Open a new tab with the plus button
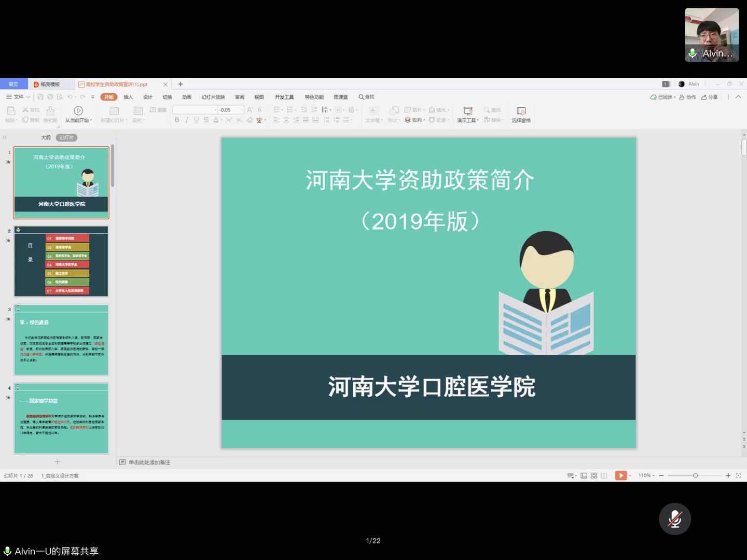747x560 pixels. click(181, 84)
